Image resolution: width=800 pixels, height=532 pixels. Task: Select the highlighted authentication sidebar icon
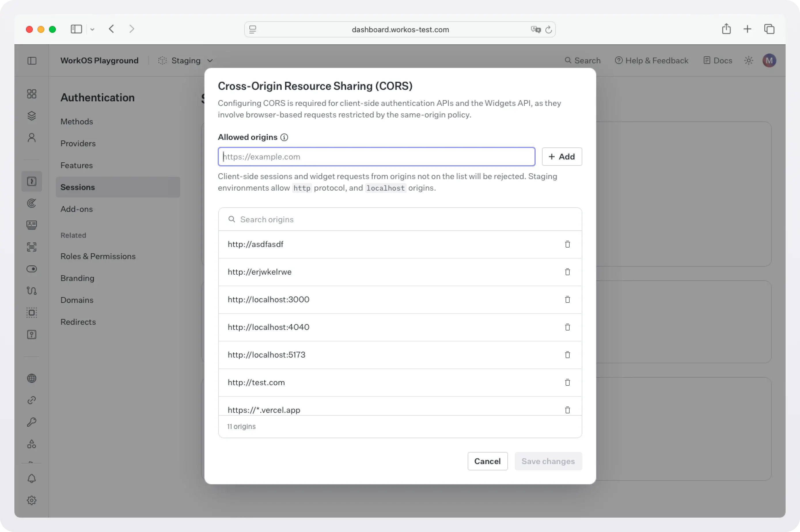[32, 181]
